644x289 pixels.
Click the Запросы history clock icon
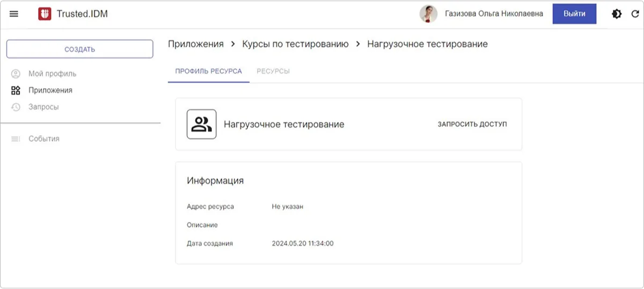coord(16,107)
